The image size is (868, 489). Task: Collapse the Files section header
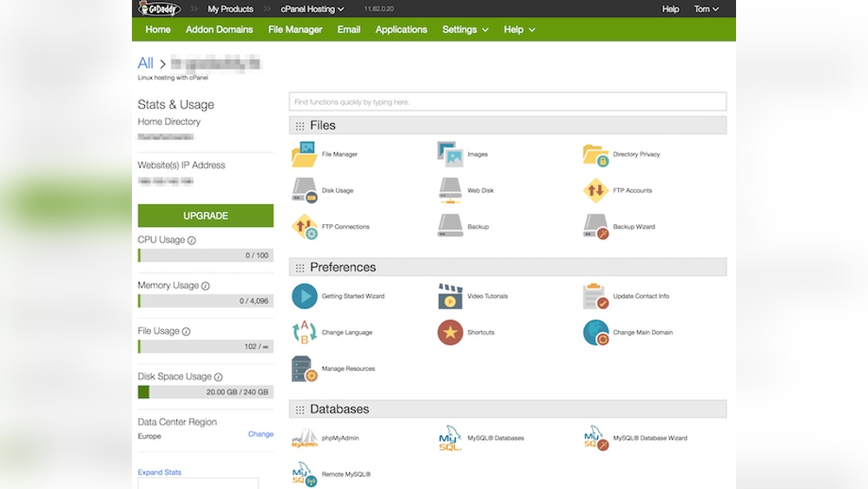coord(508,125)
